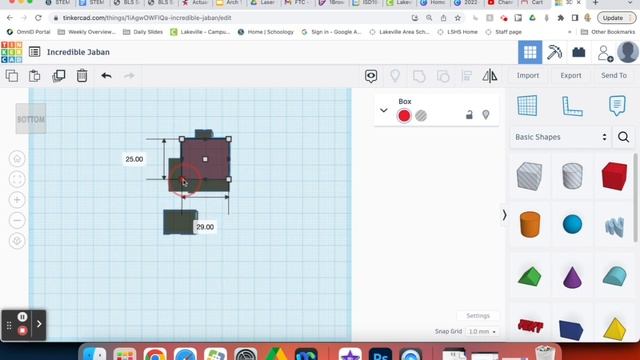Stop the screen recording

point(22,331)
